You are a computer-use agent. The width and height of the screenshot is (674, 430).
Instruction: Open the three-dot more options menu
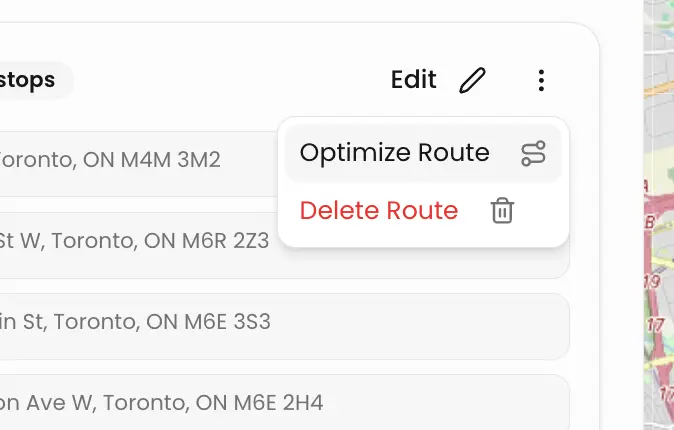click(x=541, y=80)
